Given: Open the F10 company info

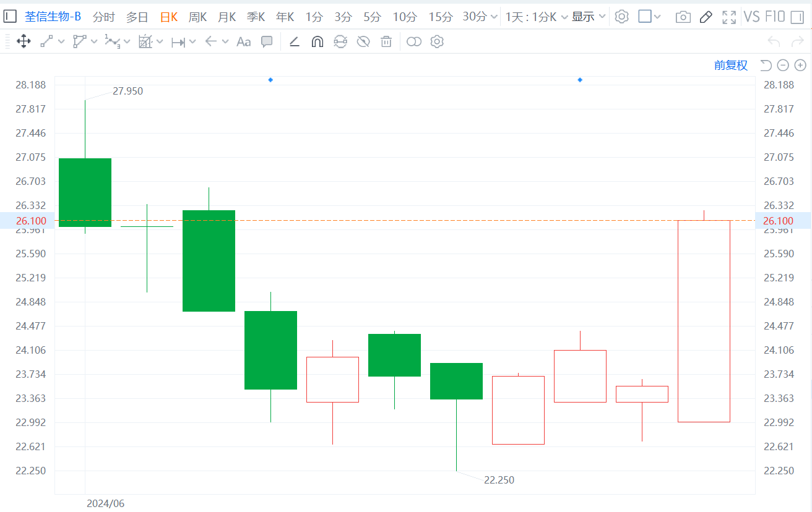Looking at the screenshot, I should 775,17.
